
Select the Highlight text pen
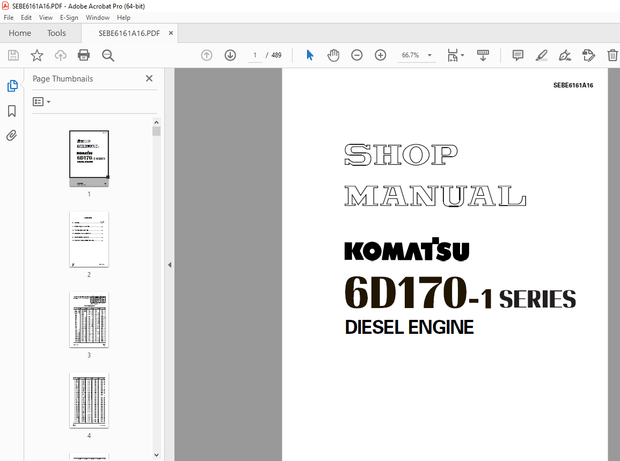[541, 55]
